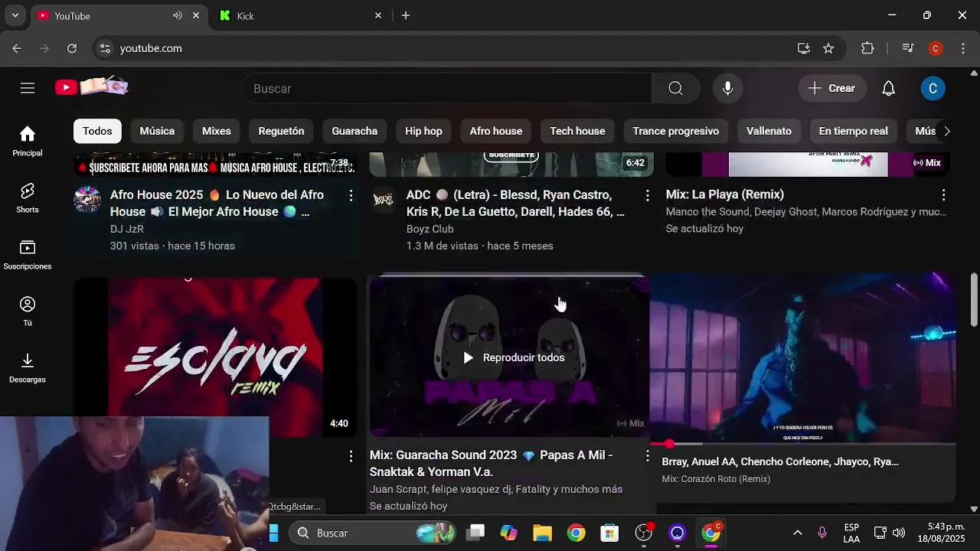Open the Tú section in the sidebar

point(28,311)
